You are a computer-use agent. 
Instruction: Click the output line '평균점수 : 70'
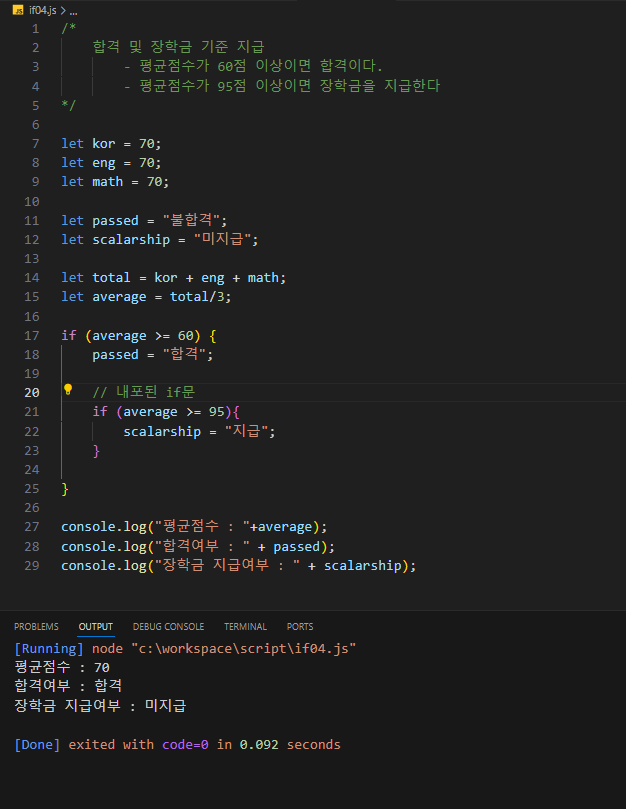pyautogui.click(x=62, y=668)
